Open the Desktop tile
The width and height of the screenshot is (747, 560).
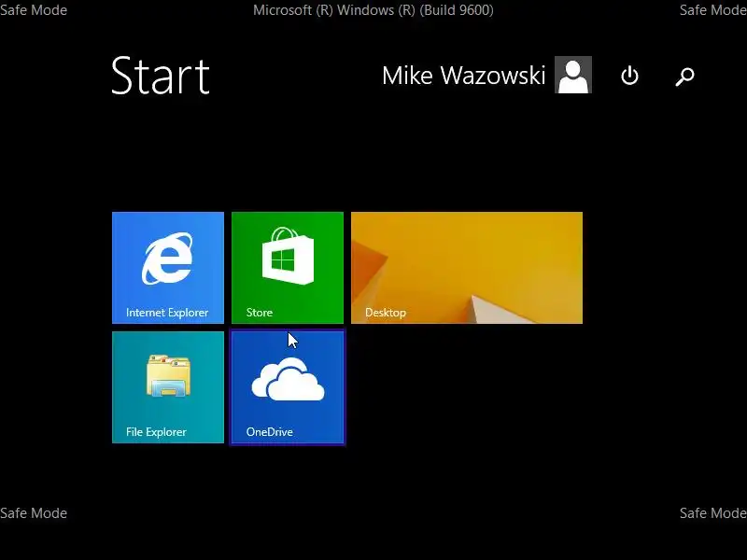[x=466, y=268]
